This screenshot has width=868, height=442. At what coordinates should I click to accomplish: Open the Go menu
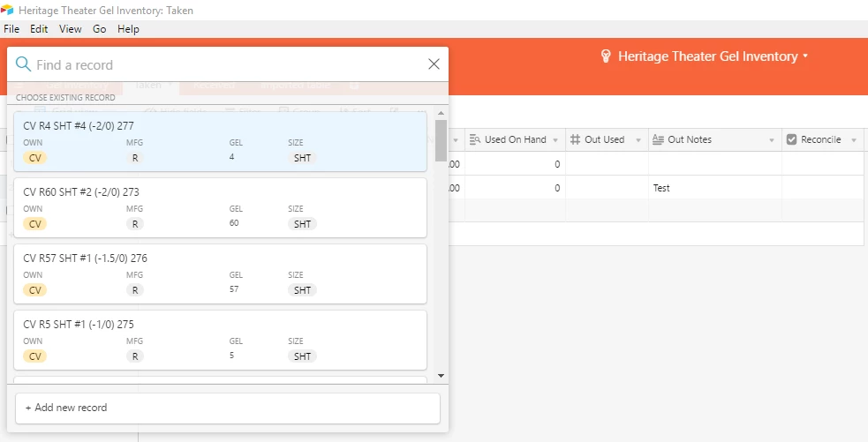[x=100, y=29]
